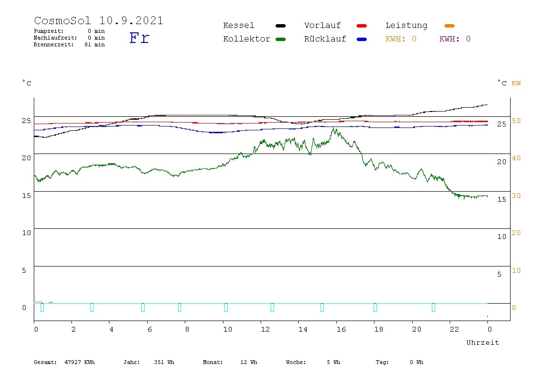Click the 'Kollektor' legend label

[247, 39]
